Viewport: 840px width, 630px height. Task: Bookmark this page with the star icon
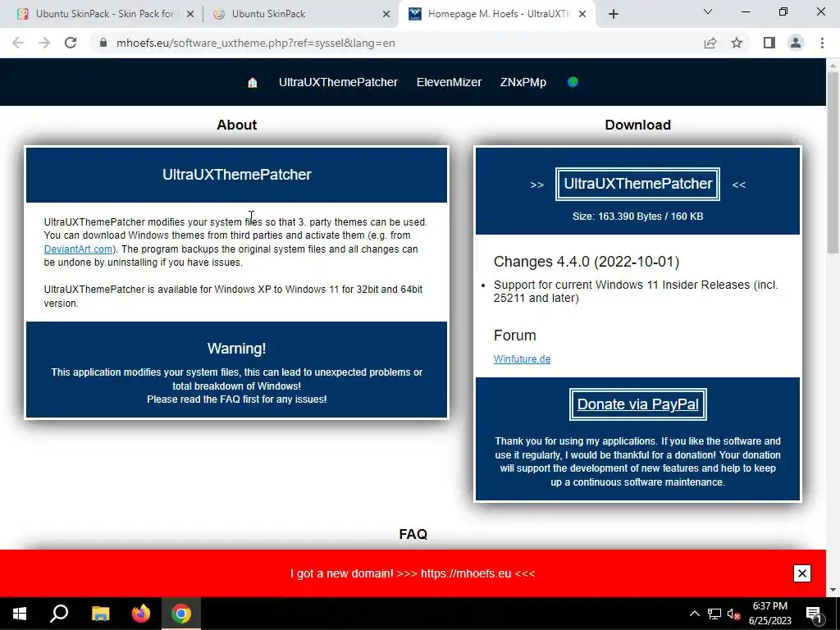[x=737, y=43]
